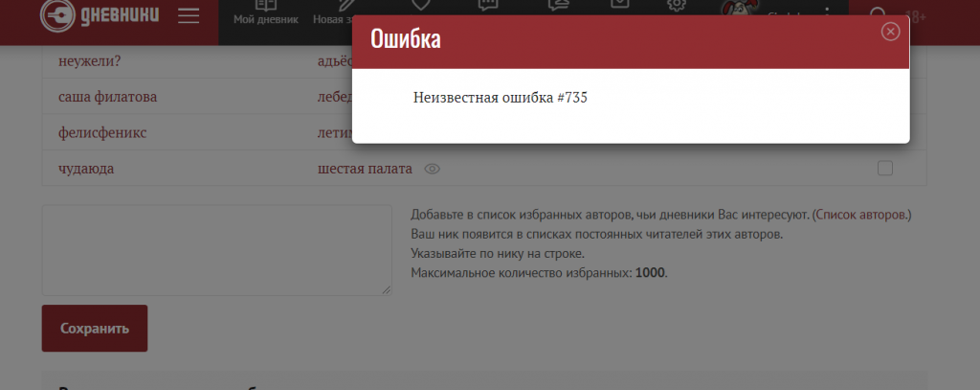Open settings gear icon
This screenshot has height=390, width=980.
click(677, 6)
